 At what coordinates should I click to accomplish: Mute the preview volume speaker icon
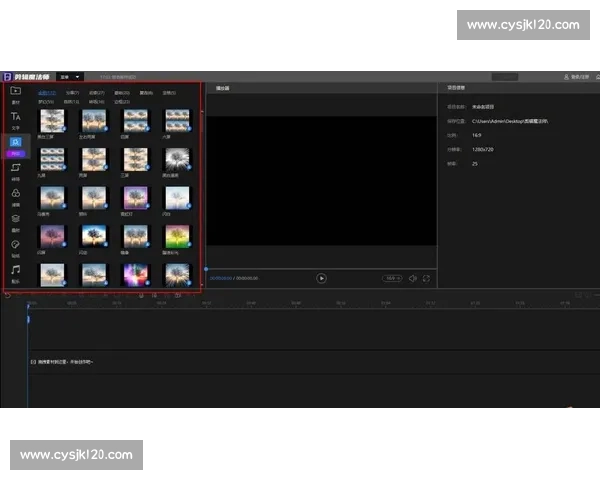412,278
